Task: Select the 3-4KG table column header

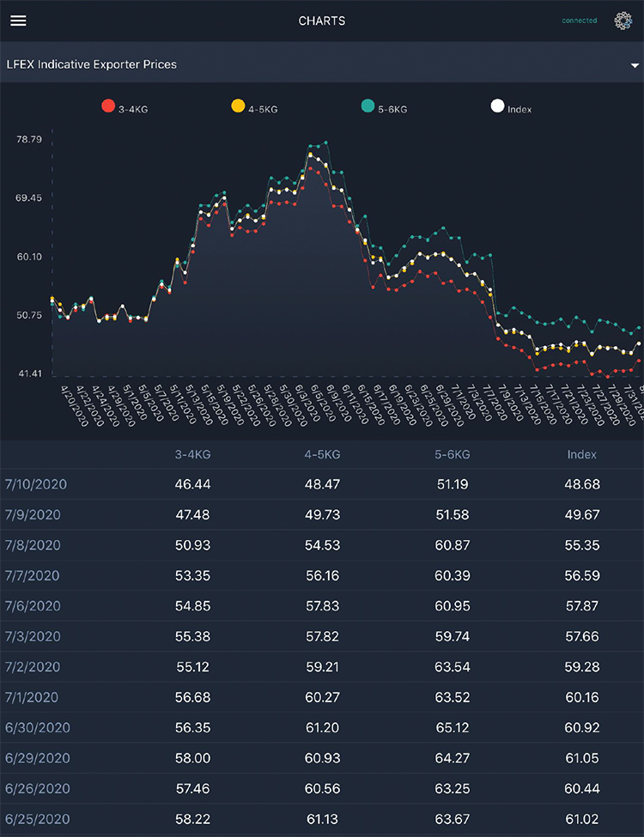Action: point(193,455)
